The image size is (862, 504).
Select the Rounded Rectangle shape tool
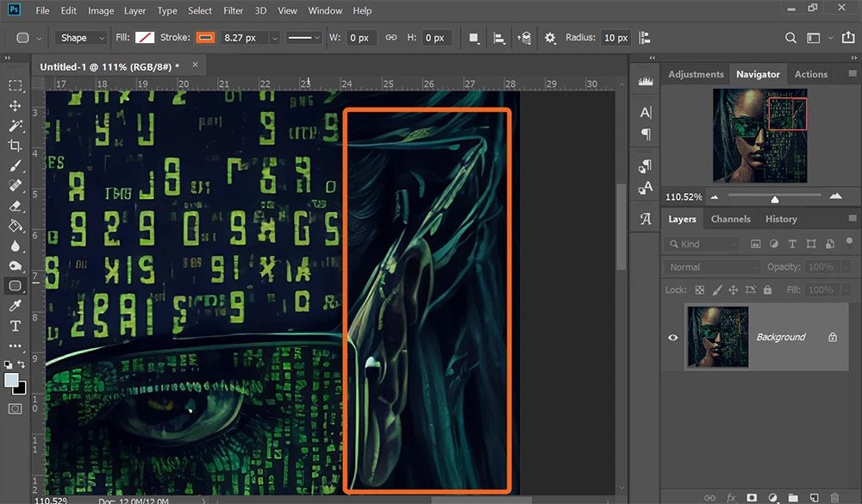point(16,286)
